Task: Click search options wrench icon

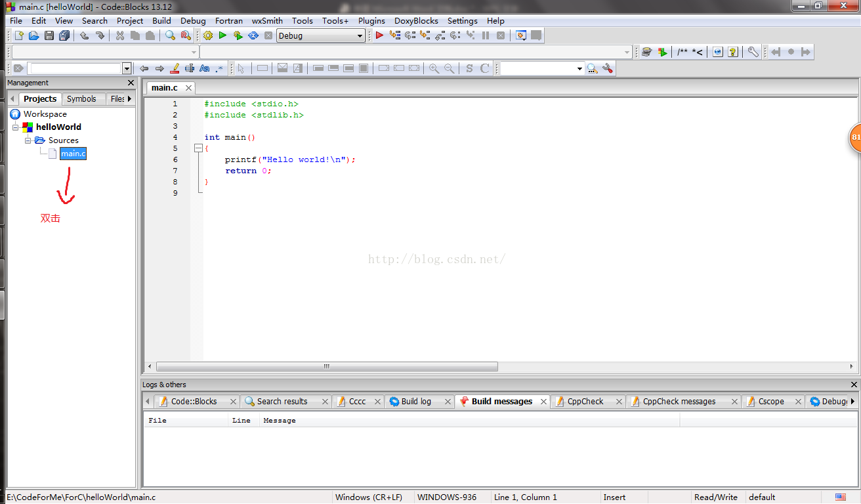Action: 608,68
